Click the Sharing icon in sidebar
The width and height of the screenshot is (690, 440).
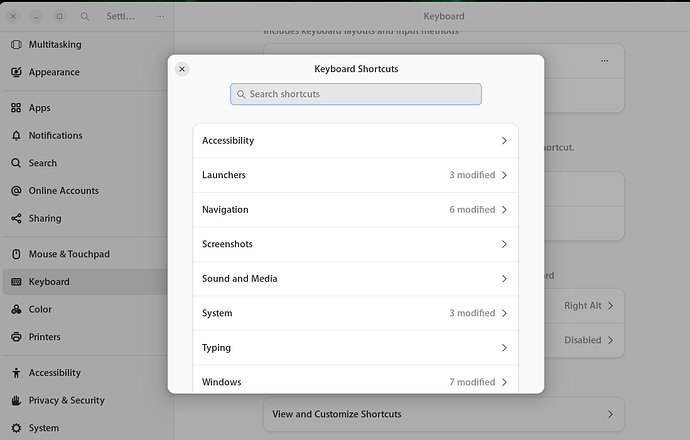[16, 218]
